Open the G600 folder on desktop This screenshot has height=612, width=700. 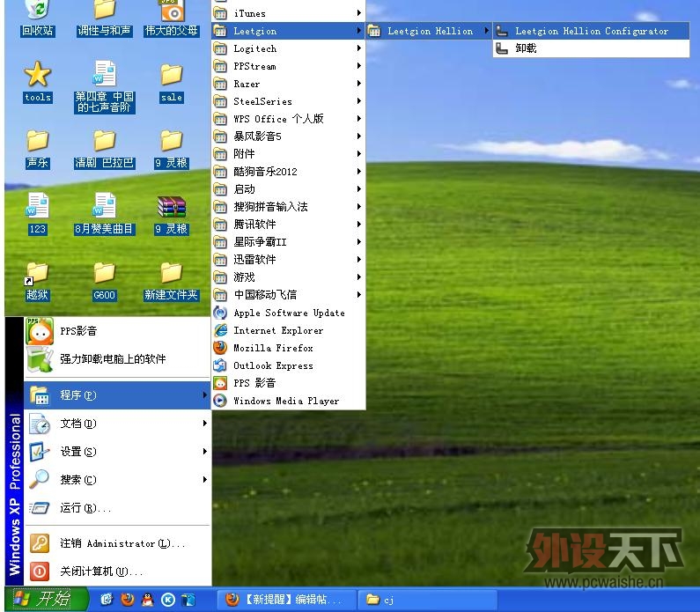(105, 281)
